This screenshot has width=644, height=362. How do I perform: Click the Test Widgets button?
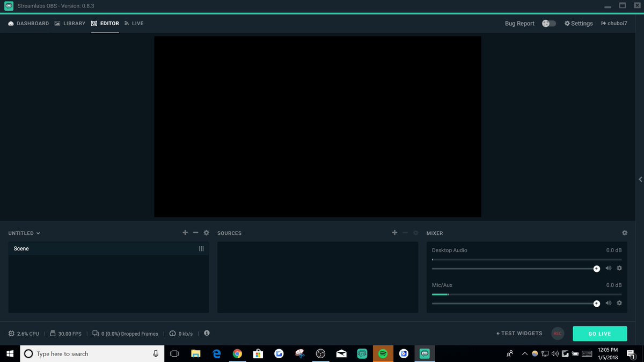pos(519,334)
